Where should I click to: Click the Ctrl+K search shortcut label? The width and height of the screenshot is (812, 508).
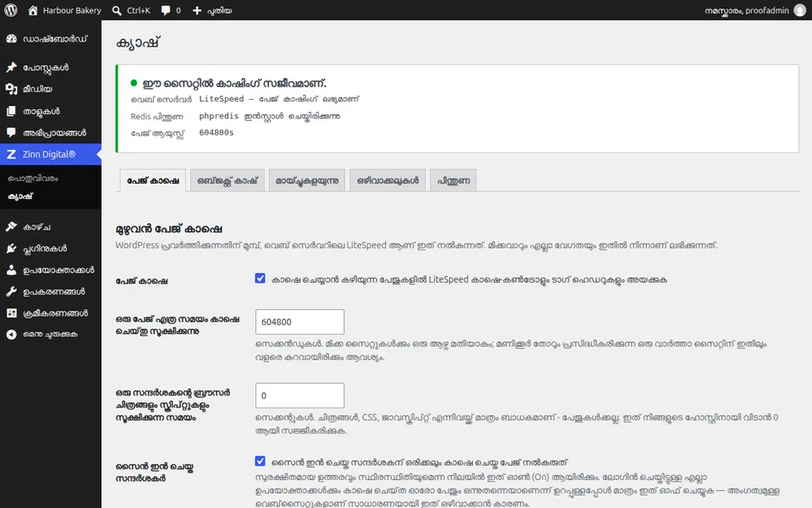(139, 10)
